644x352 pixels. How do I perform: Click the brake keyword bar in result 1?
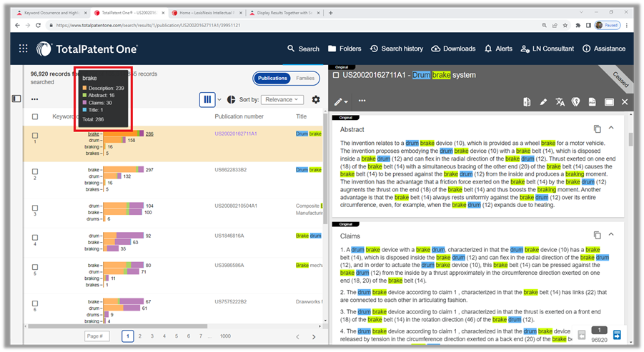tap(123, 134)
